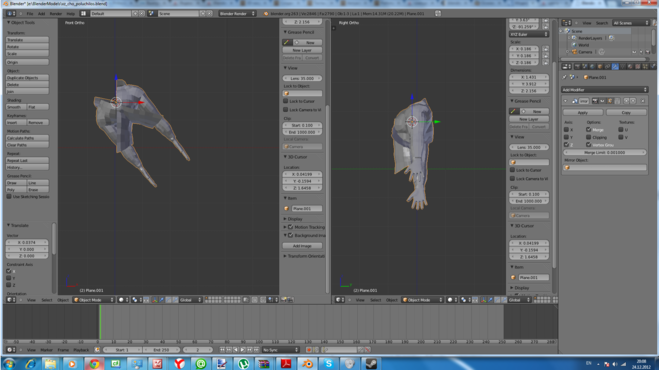Select the Modifiers wrench tab in properties
Viewport: 659px width, 370px height.
pos(615,66)
